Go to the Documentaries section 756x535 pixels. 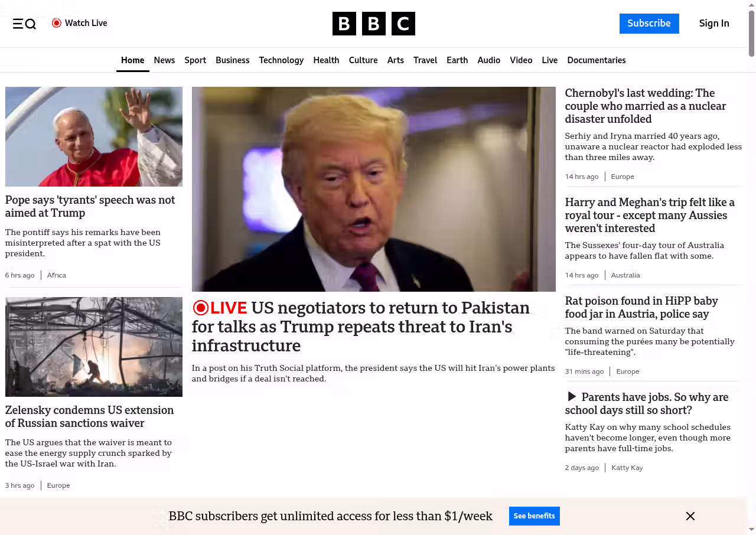click(596, 60)
